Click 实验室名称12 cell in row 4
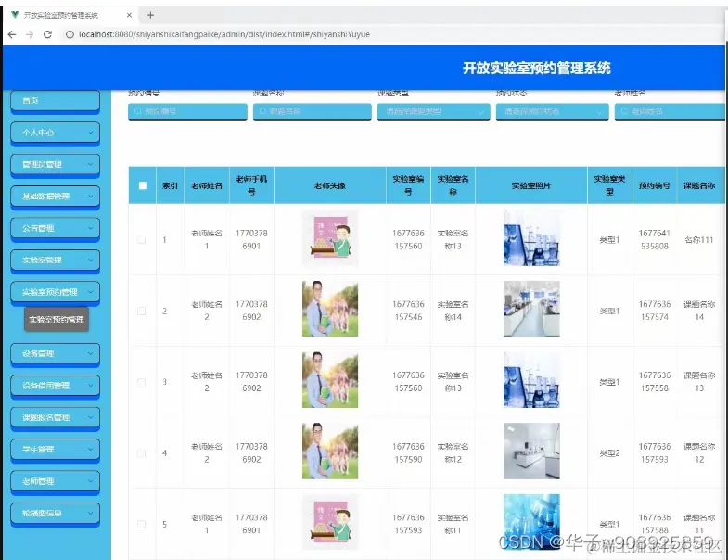Viewport: 728px width, 560px height. (x=453, y=452)
